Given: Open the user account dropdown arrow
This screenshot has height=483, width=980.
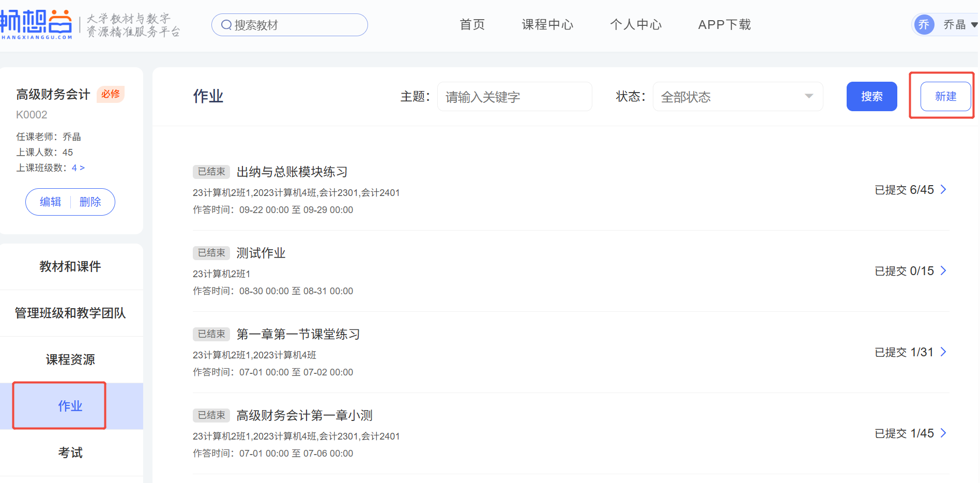Looking at the screenshot, I should [974, 24].
